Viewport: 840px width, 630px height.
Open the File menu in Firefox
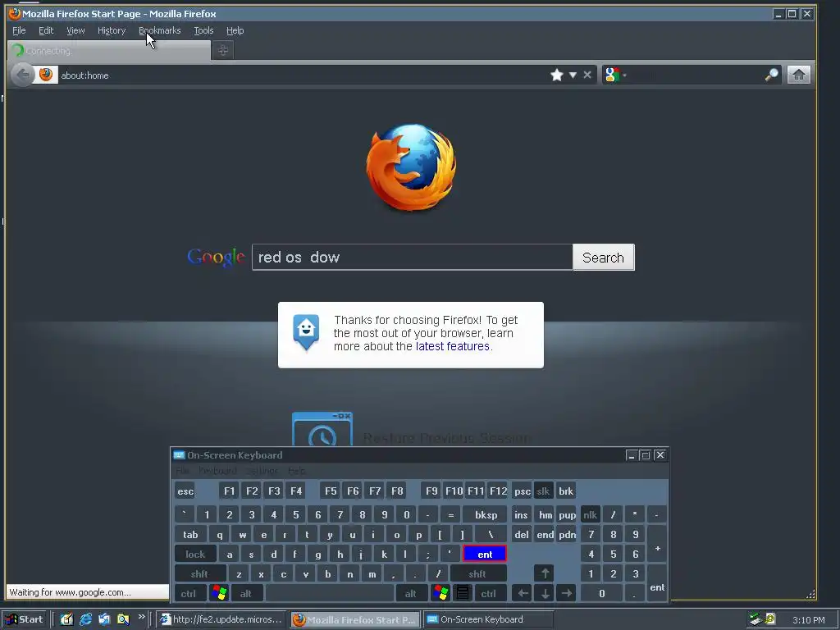pyautogui.click(x=19, y=30)
